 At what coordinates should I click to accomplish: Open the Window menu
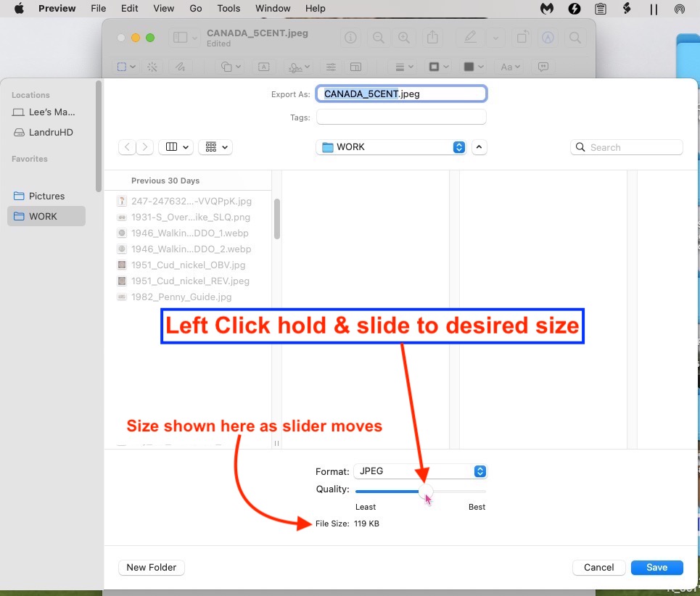pos(273,9)
